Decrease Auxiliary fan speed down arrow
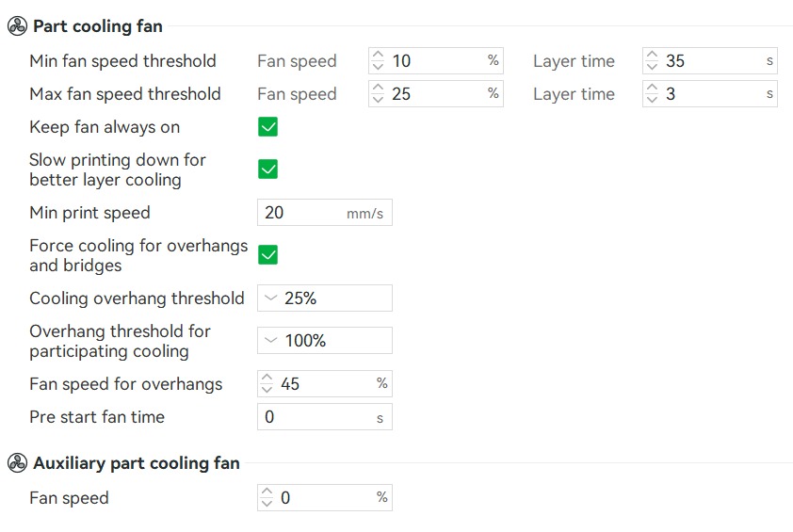793x532 pixels. click(x=267, y=503)
